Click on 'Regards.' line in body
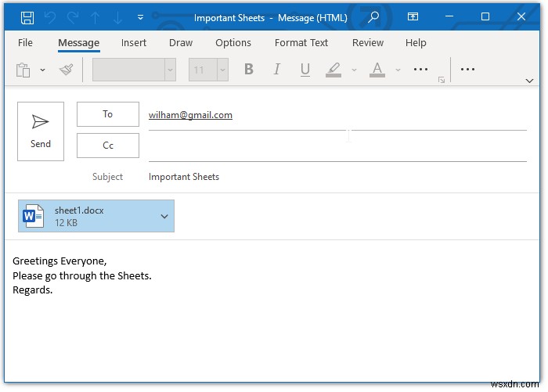 click(x=33, y=290)
